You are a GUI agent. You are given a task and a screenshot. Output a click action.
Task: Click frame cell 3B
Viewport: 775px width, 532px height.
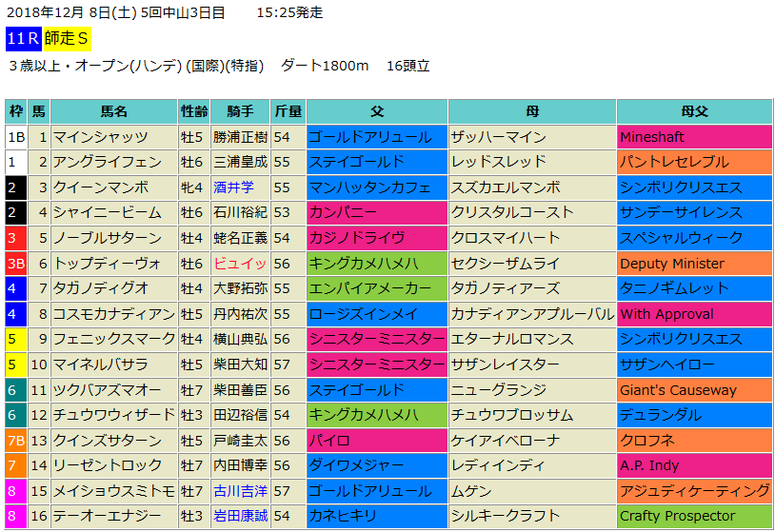tap(16, 264)
